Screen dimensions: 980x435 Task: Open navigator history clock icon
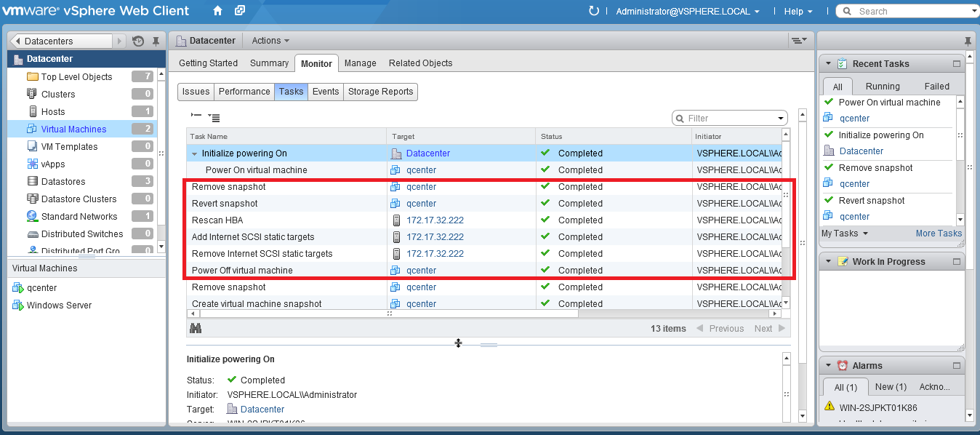pos(138,41)
